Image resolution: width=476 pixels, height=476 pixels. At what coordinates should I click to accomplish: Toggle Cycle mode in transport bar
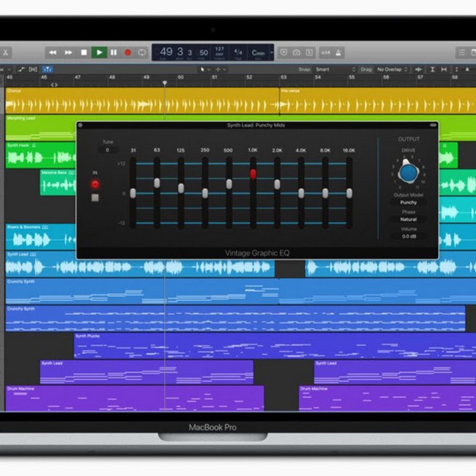(142, 52)
